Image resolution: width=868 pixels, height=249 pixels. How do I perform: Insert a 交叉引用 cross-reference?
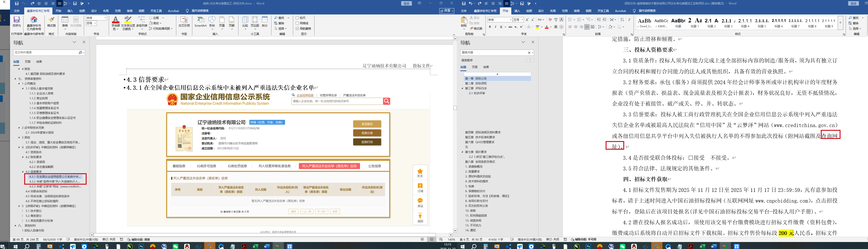tap(184, 22)
